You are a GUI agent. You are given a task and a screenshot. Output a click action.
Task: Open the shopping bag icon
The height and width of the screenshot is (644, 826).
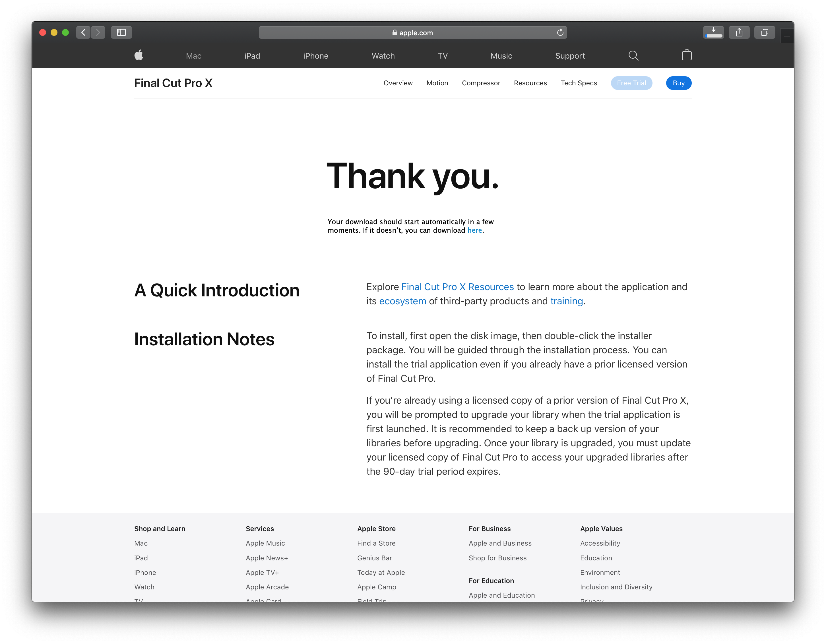686,55
